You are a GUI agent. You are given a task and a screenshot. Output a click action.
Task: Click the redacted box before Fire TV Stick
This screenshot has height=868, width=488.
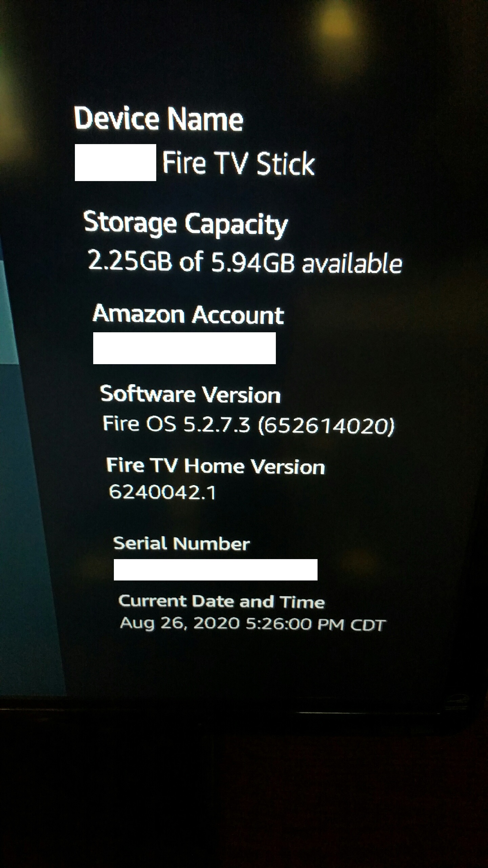(115, 162)
